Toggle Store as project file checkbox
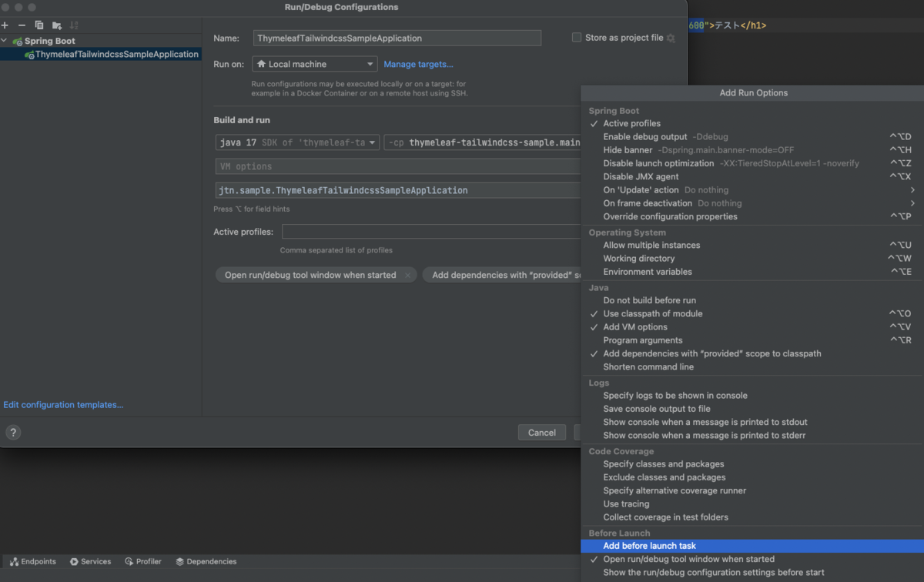The width and height of the screenshot is (924, 582). pyautogui.click(x=577, y=38)
